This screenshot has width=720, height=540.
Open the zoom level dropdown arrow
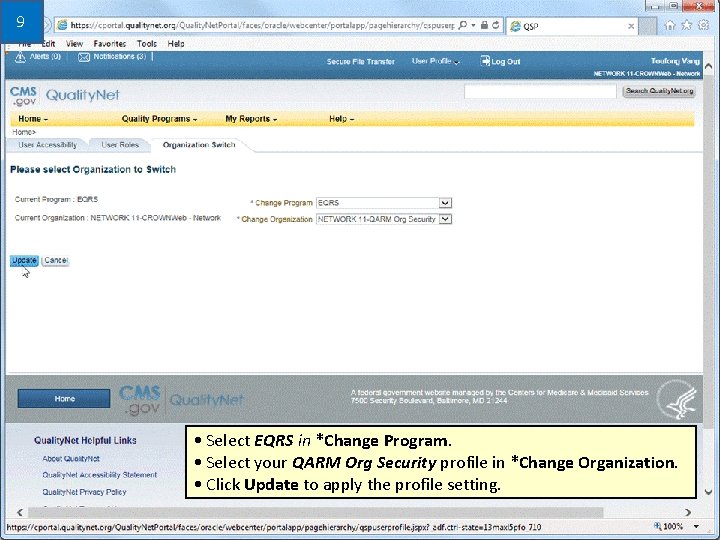[x=697, y=527]
